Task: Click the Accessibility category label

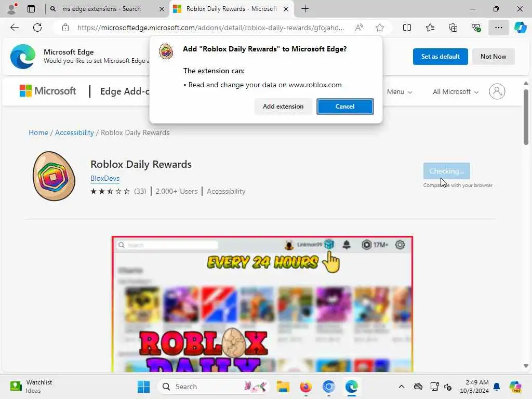Action: click(226, 191)
